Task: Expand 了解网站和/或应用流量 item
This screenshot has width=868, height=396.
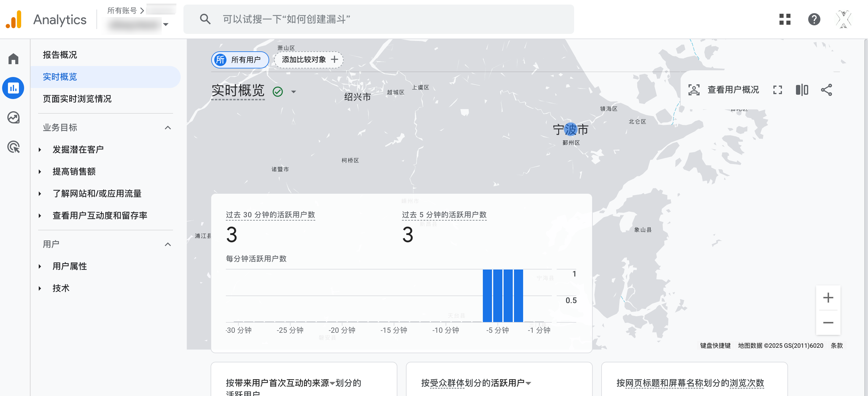Action: tap(40, 194)
